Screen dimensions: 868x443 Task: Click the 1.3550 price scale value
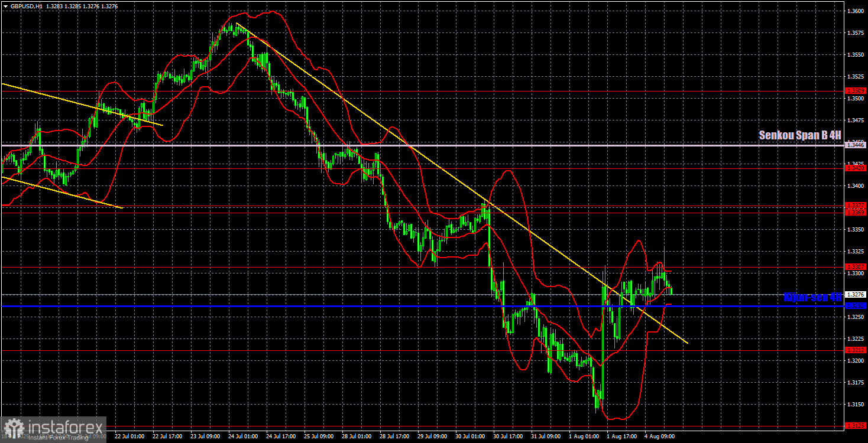point(856,55)
